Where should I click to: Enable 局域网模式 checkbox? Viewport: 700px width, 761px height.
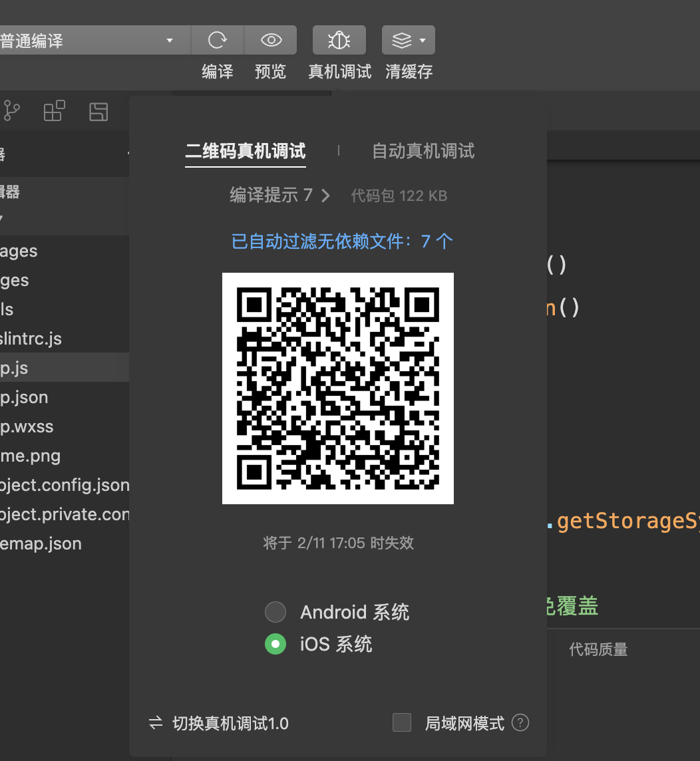pyautogui.click(x=402, y=722)
